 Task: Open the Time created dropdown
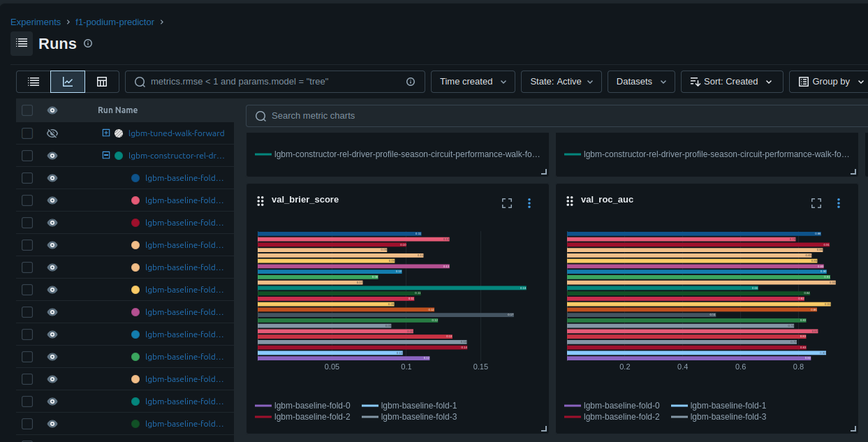tap(473, 82)
